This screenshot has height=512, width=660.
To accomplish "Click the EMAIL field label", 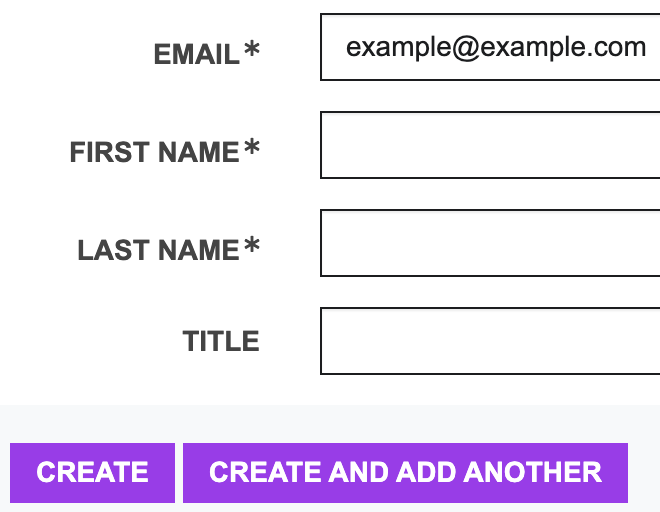I will coord(196,55).
